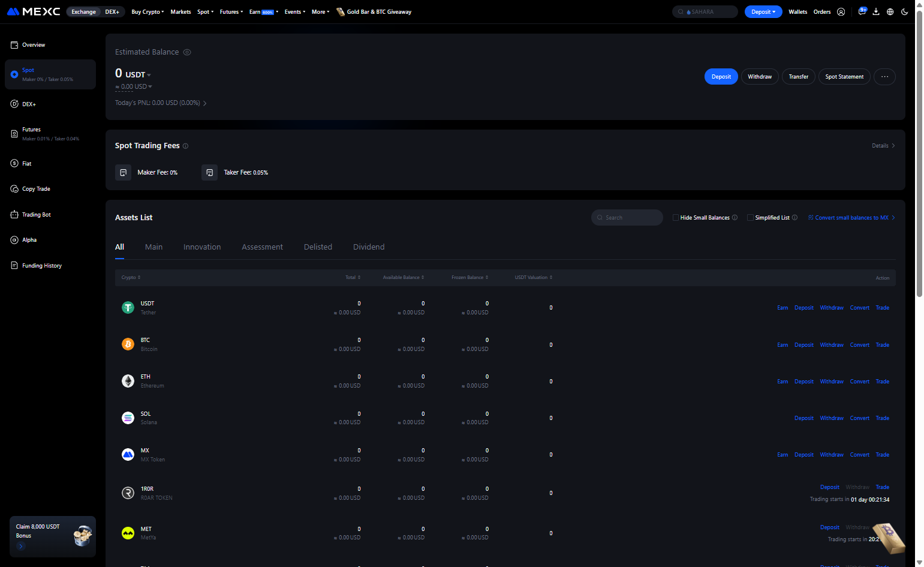Open Funding History in the sidebar

click(50, 266)
